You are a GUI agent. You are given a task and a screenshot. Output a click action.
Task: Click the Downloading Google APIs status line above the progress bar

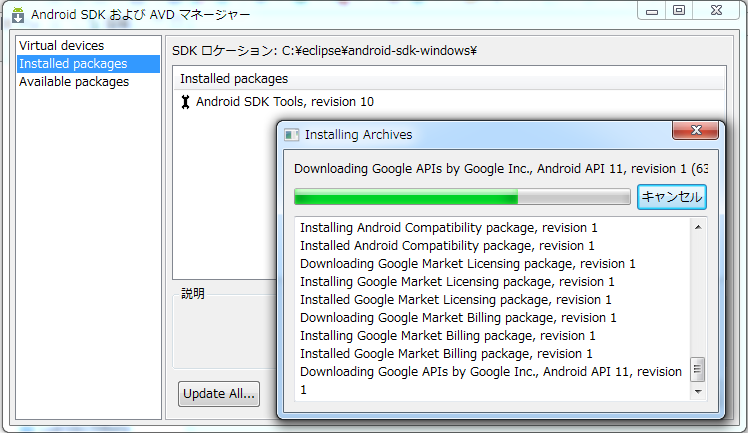pos(501,169)
